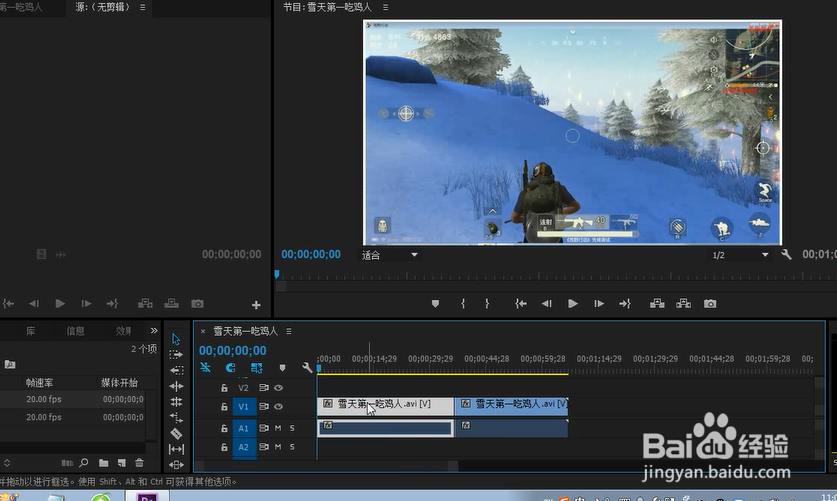Click the 帧速率 column header
The width and height of the screenshot is (837, 501).
40,383
